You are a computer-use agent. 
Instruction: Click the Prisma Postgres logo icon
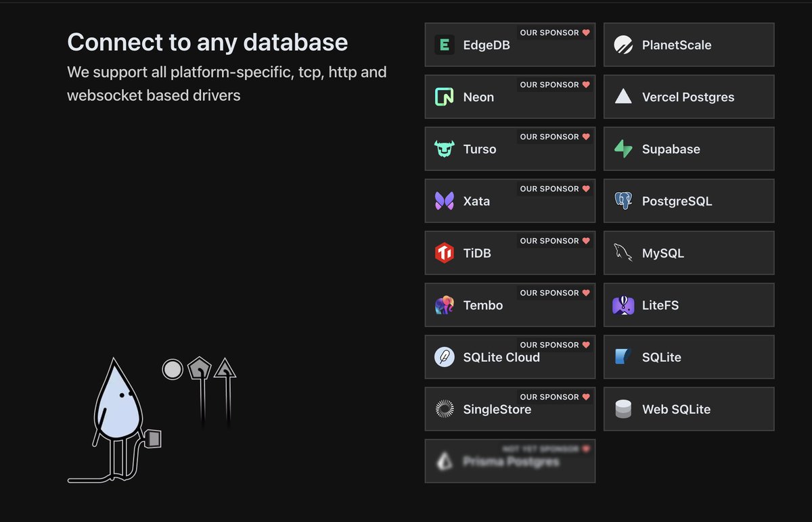pyautogui.click(x=445, y=462)
